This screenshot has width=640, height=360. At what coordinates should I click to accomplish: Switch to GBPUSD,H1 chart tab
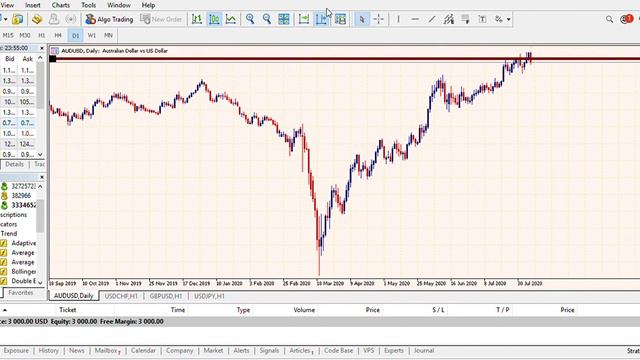(x=166, y=296)
